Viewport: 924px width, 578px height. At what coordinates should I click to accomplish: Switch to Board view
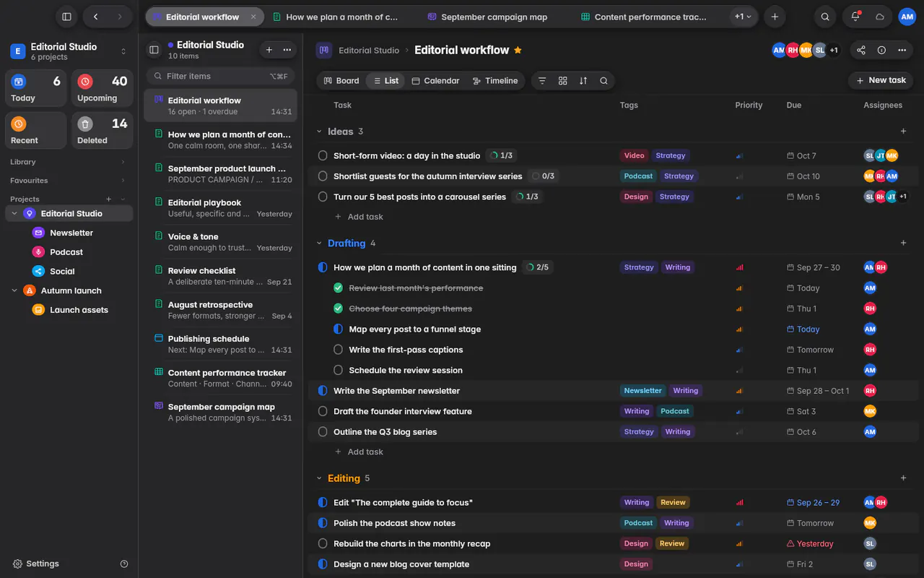click(341, 81)
